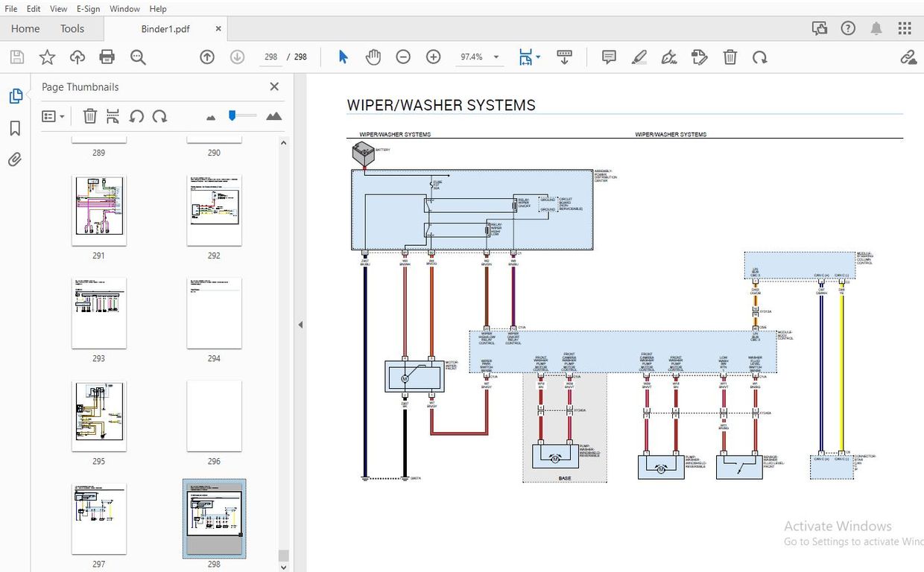
Task: Upload the file to cloud
Action: 77,57
